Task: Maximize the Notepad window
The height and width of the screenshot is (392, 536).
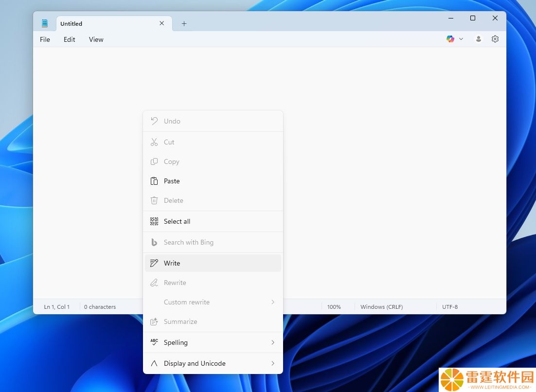Action: [473, 18]
